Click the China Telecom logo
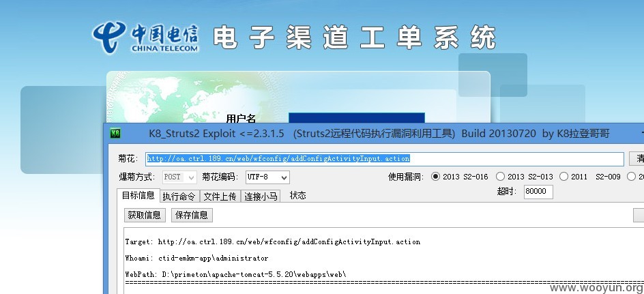 click(x=145, y=38)
